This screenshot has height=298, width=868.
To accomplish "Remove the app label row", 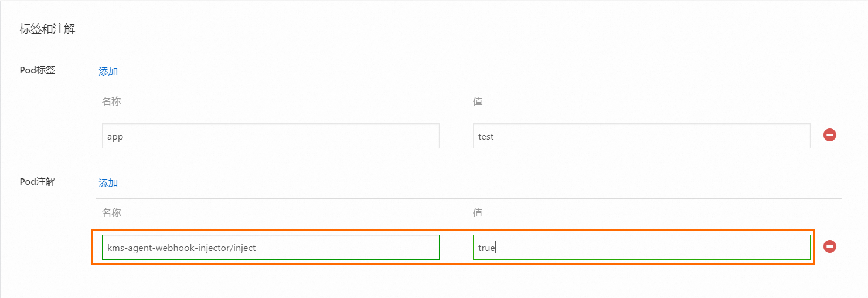I will coord(829,135).
